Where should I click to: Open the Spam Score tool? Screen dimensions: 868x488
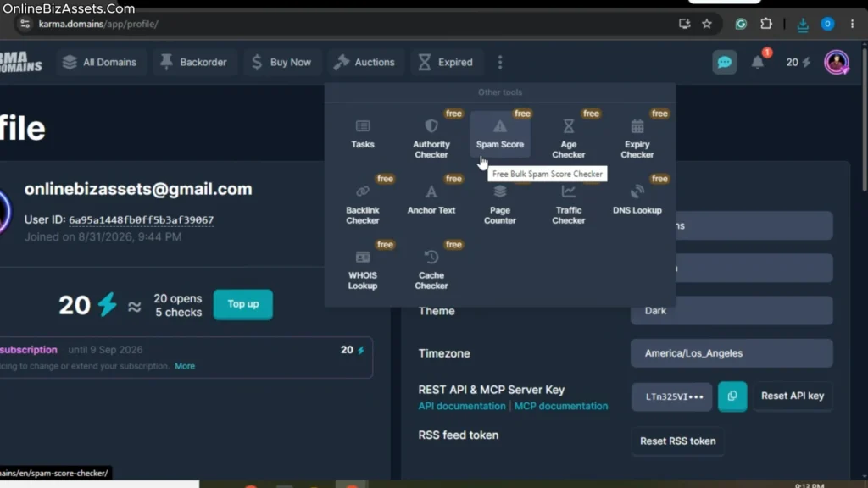pos(500,135)
